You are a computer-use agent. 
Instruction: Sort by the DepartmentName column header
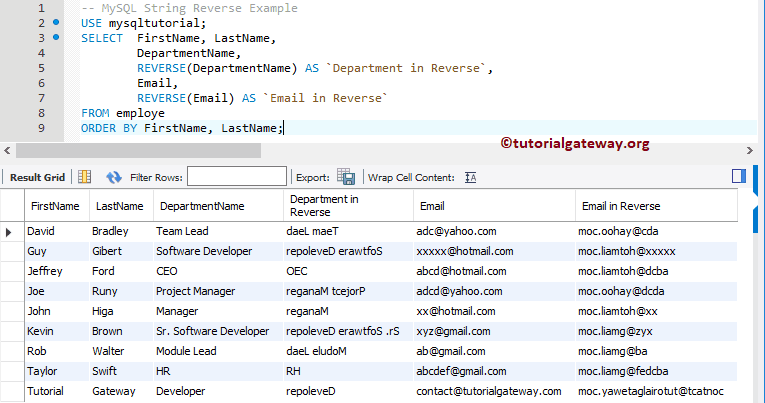202,206
